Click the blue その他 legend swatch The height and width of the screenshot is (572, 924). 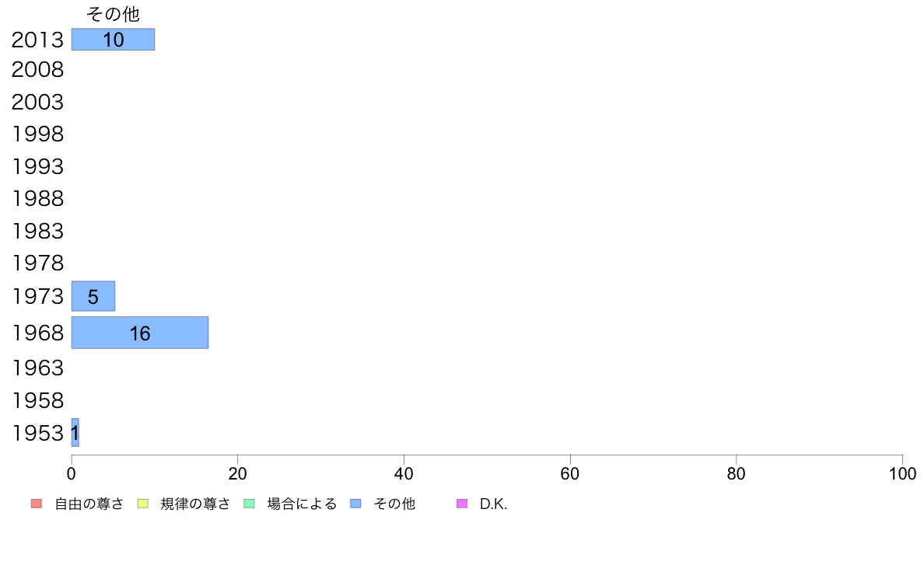(x=356, y=504)
